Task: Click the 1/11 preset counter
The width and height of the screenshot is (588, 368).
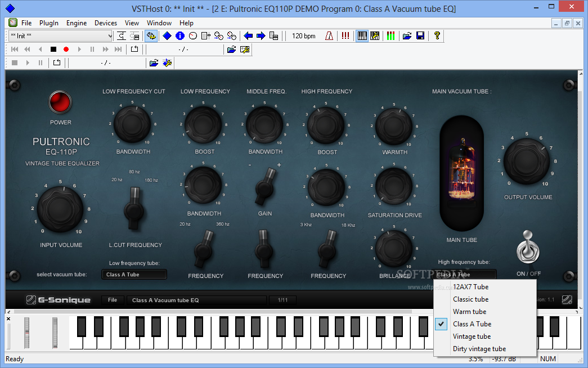Action: [x=283, y=300]
